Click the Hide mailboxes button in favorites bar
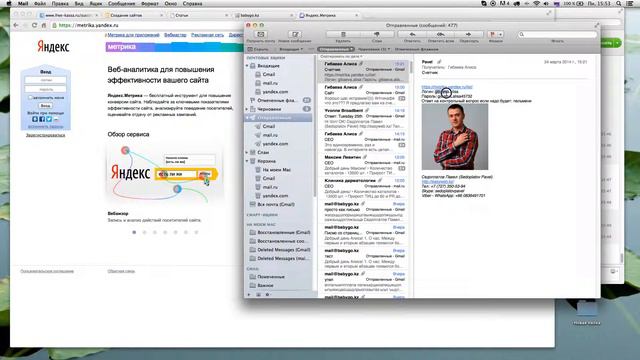 pos(258,49)
